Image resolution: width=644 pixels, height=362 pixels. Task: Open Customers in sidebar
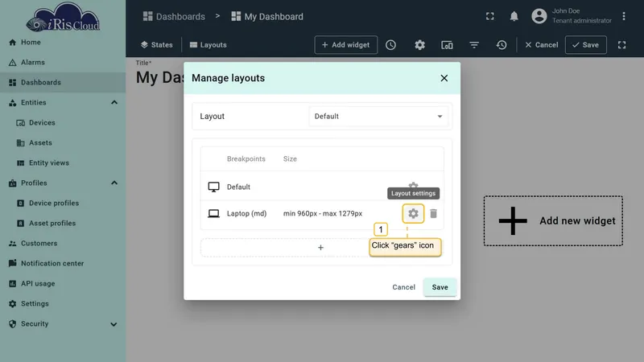(63, 244)
